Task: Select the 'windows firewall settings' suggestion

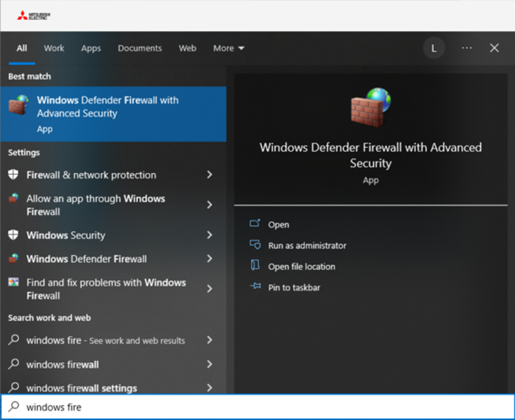Action: (x=114, y=387)
